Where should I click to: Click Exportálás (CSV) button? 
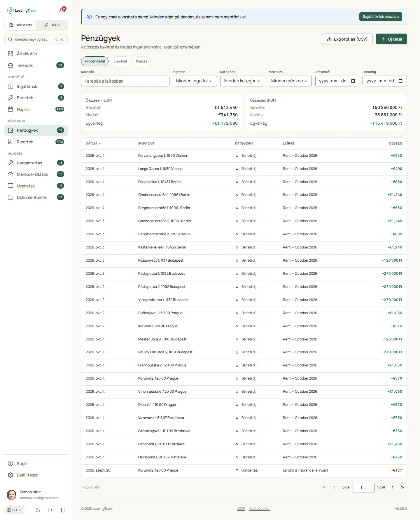[x=347, y=39]
